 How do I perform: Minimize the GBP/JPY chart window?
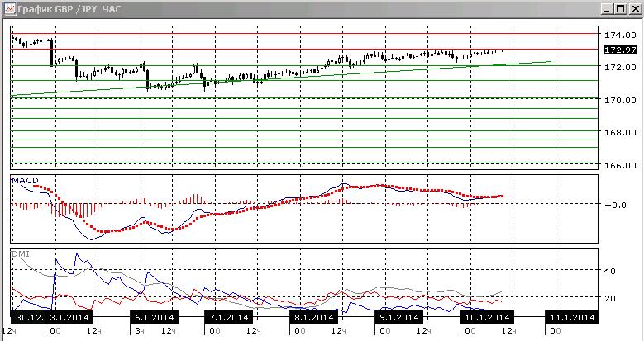click(608, 8)
